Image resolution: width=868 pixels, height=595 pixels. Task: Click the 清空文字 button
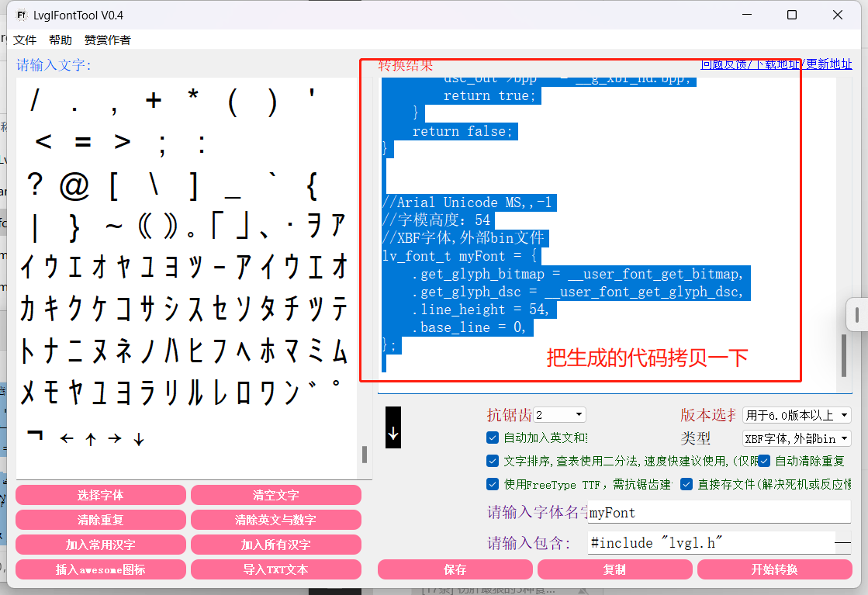click(x=275, y=495)
